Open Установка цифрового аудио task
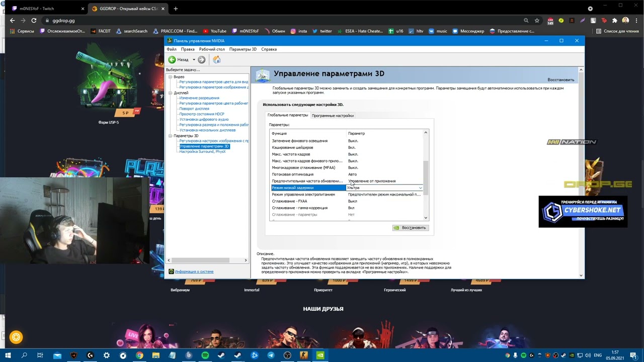644x362 pixels. (x=204, y=120)
